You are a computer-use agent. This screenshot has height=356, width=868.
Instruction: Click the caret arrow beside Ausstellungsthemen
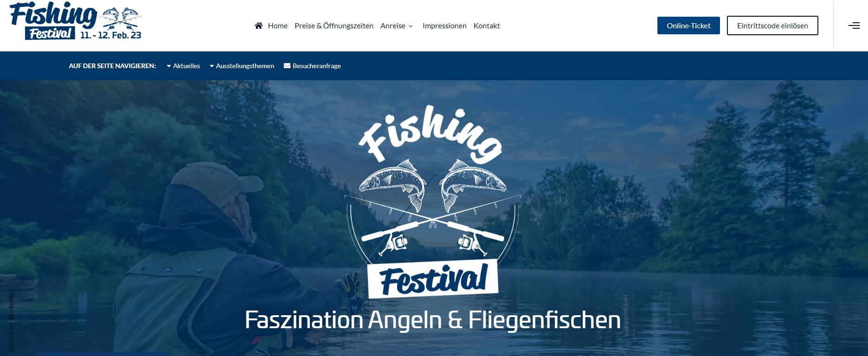click(212, 66)
